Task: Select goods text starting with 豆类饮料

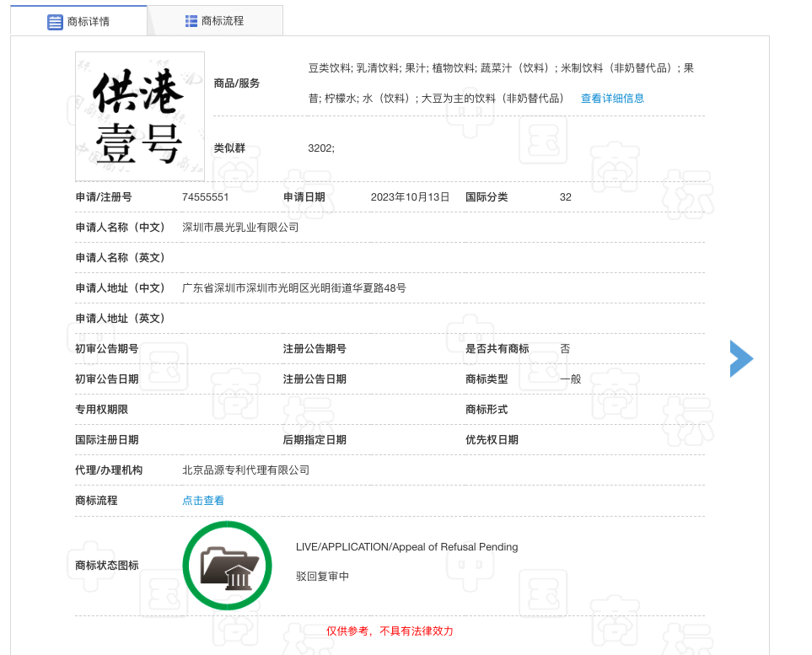Action: tap(501, 83)
